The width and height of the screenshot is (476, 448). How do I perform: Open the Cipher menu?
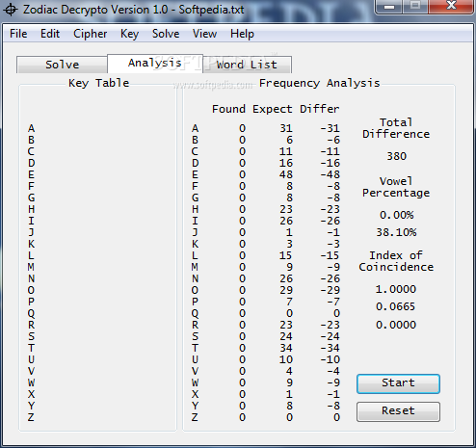[x=91, y=34]
